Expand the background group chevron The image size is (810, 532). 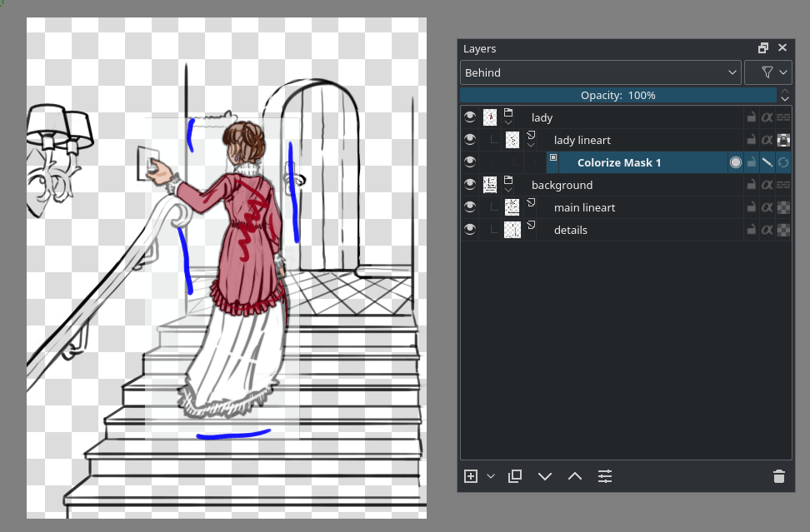click(x=508, y=189)
